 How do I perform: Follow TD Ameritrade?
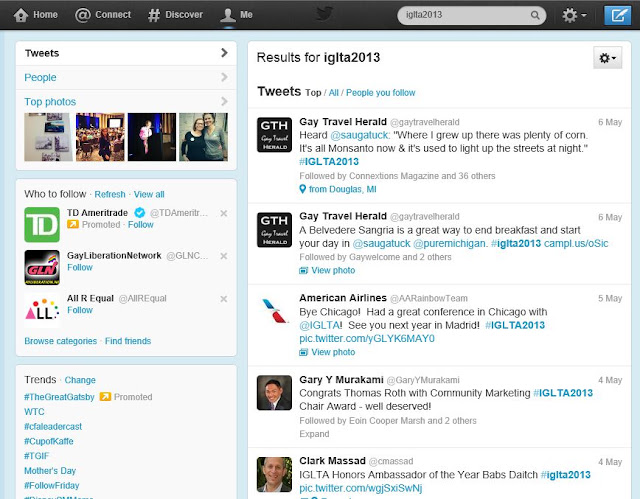tap(141, 224)
